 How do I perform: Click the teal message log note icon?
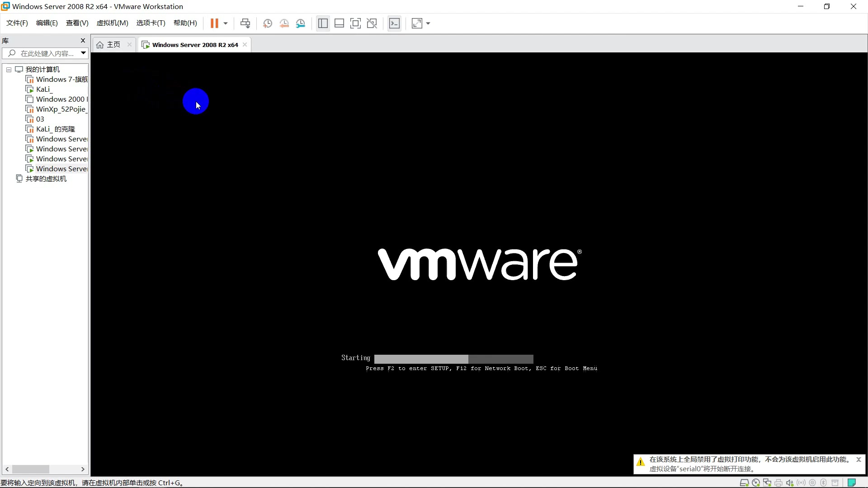click(852, 483)
